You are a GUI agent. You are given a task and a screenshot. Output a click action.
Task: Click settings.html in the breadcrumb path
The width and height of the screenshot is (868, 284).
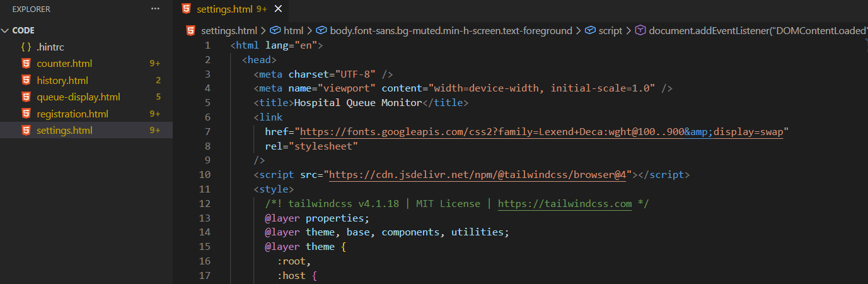pyautogui.click(x=228, y=30)
